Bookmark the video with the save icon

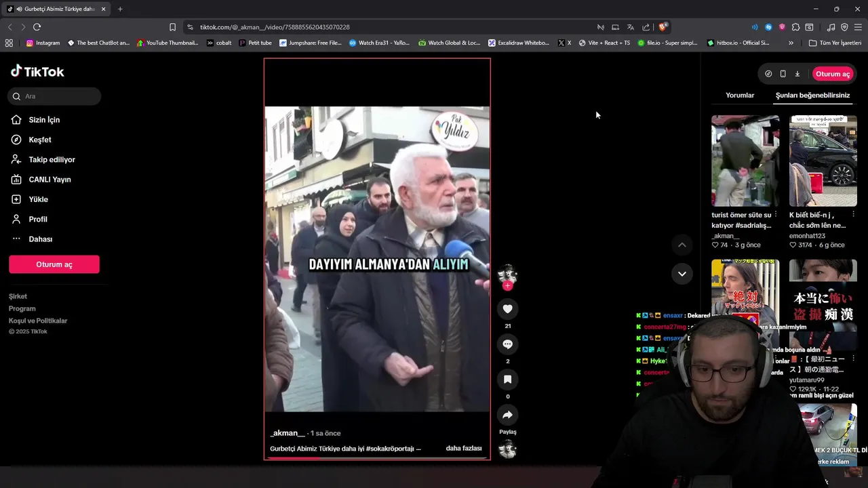507,380
